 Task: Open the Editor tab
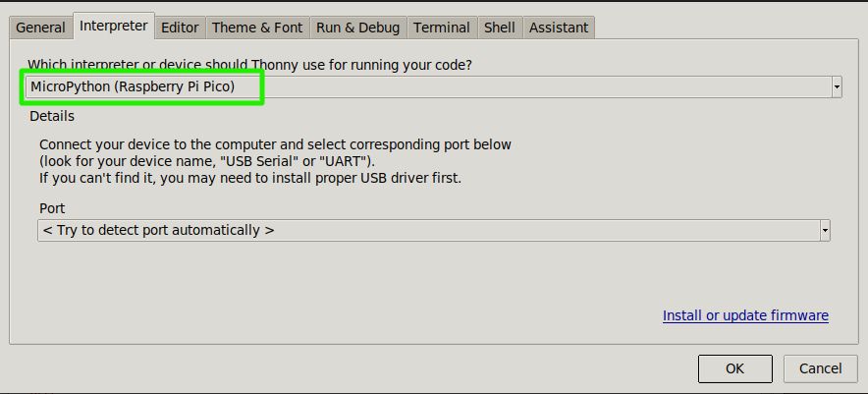[180, 28]
